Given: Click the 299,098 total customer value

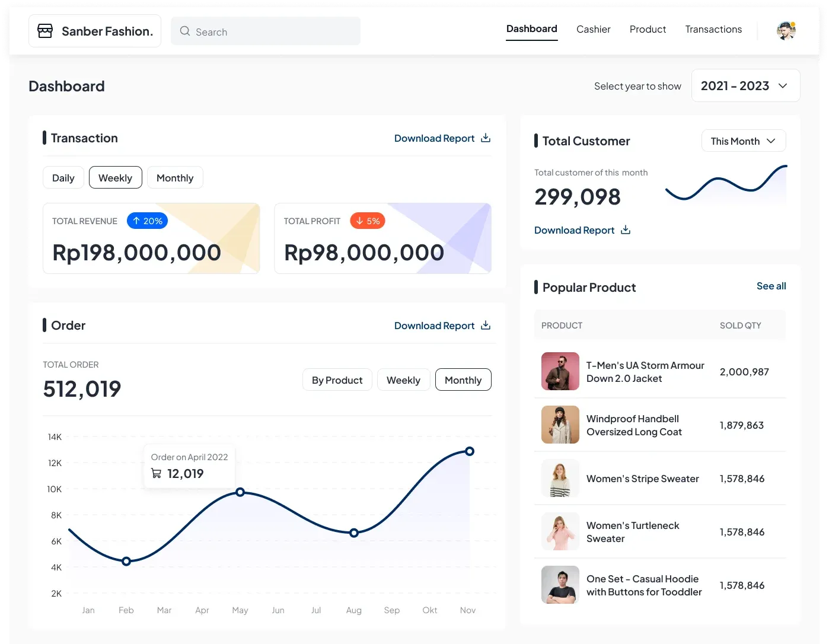Looking at the screenshot, I should (x=578, y=197).
